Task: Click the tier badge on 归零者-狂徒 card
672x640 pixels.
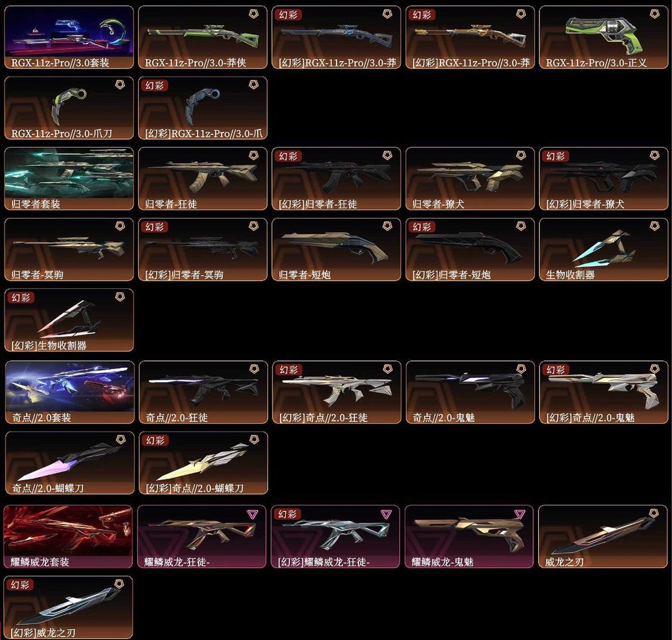Action: pyautogui.click(x=254, y=155)
